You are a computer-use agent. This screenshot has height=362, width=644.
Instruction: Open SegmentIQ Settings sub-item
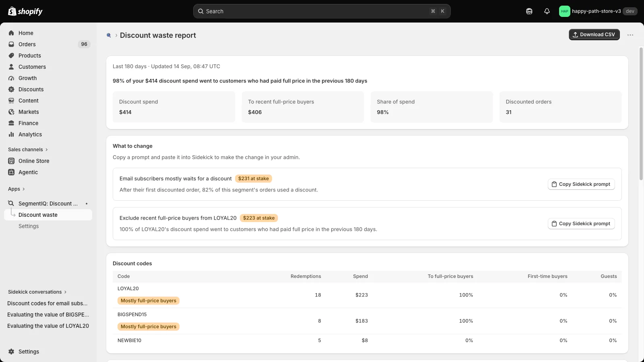tap(48, 226)
